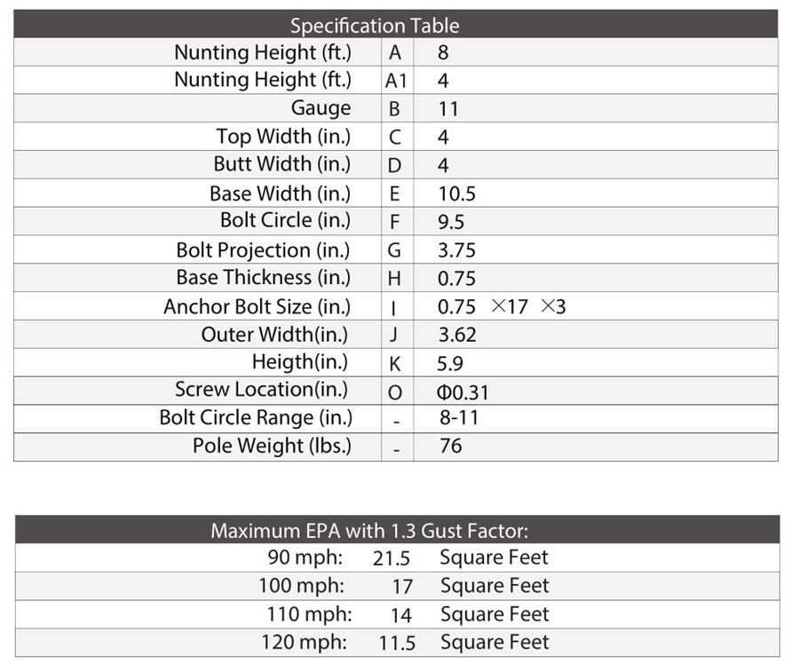This screenshot has height=672, width=799.
Task: Select the 110 mph row label
Action: coord(309,614)
